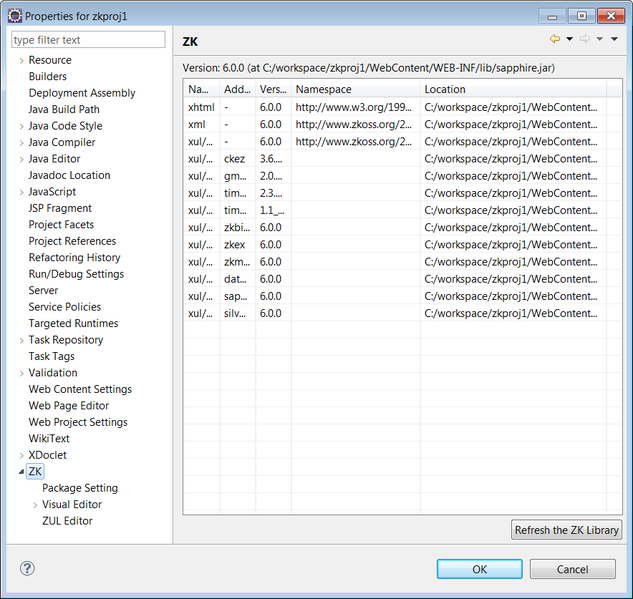Close the Properties for zkproj1 dialog
This screenshot has height=599, width=633.
[611, 16]
